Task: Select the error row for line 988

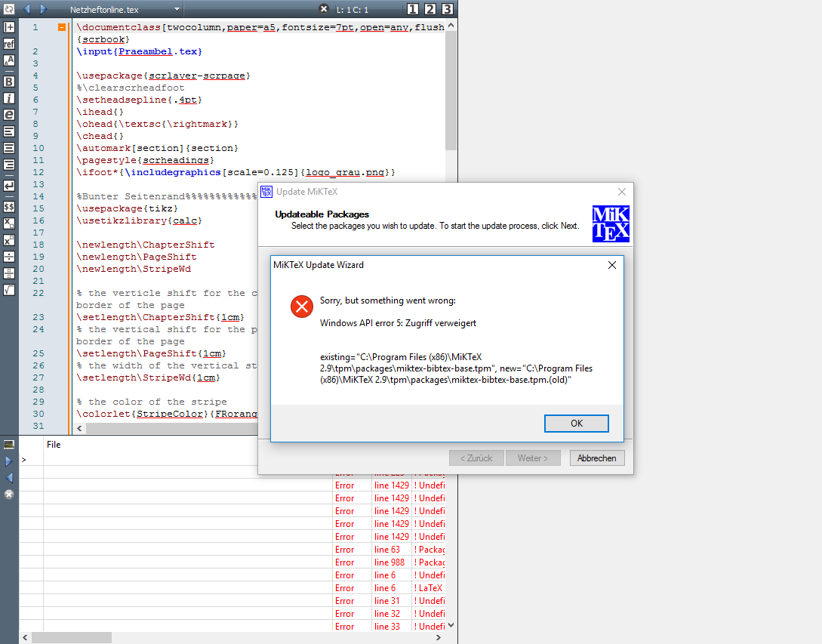Action: tap(232, 562)
